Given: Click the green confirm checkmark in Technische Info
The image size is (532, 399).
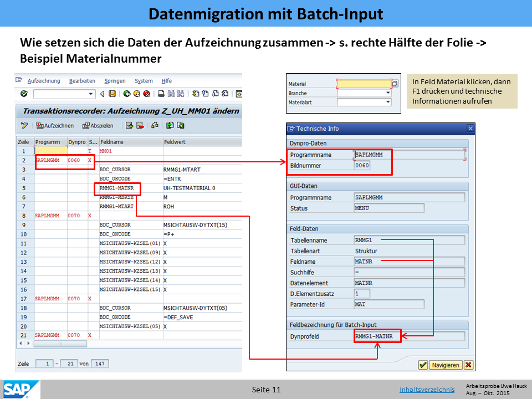Looking at the screenshot, I should [x=423, y=365].
